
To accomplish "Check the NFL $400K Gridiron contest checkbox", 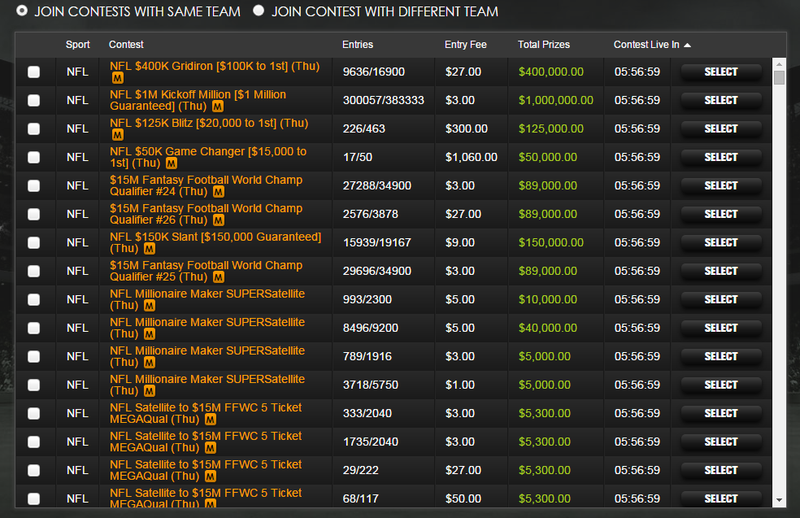I will (34, 72).
